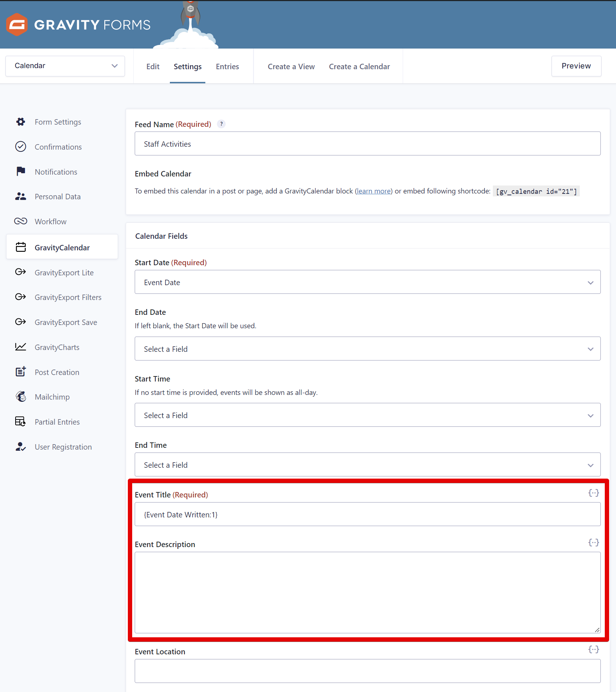The height and width of the screenshot is (692, 616).
Task: Click the Gravity Forms logo icon
Action: click(17, 25)
